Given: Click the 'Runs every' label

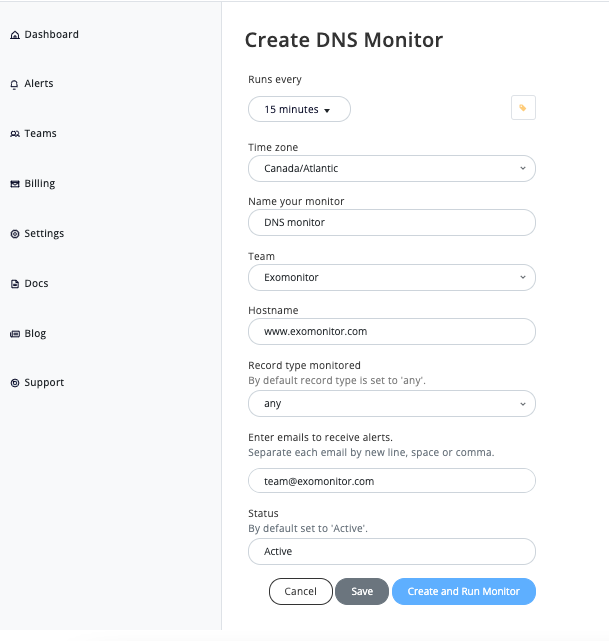Looking at the screenshot, I should (275, 79).
